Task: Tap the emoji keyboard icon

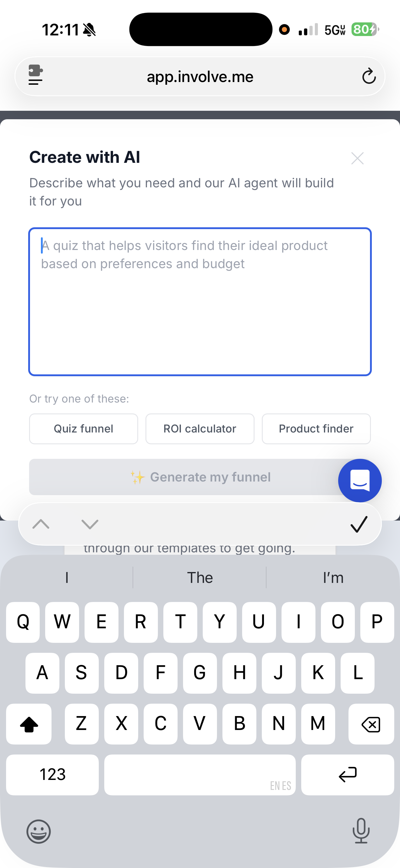Action: point(38,831)
